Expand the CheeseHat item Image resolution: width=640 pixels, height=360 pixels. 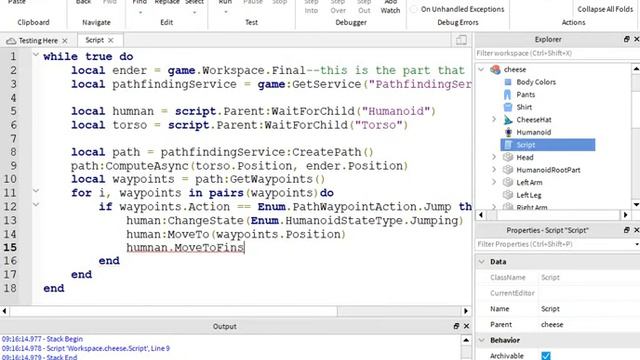pos(494,120)
